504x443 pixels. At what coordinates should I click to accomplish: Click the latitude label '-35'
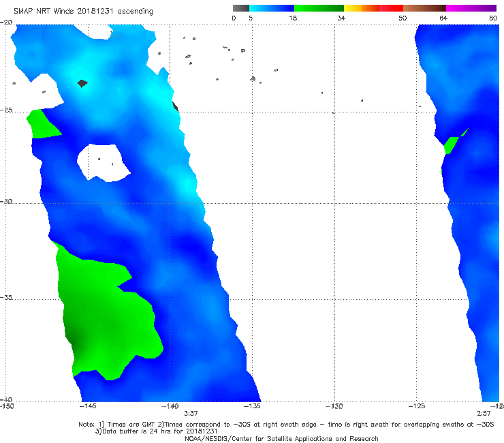[6, 297]
